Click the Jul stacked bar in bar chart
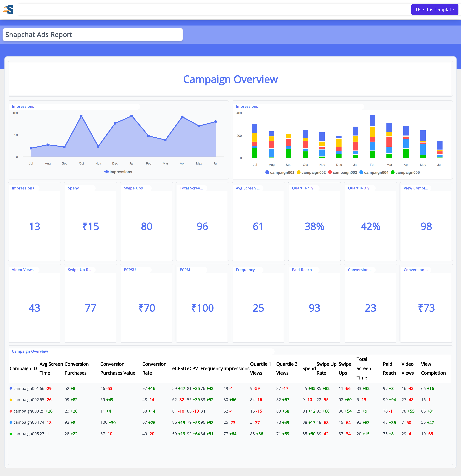This screenshot has width=461, height=476. [x=255, y=141]
